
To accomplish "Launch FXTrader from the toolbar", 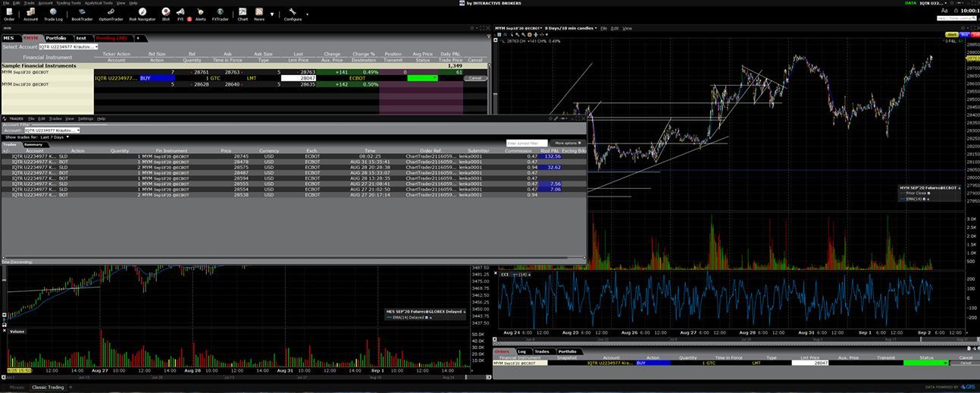I will coord(221,14).
